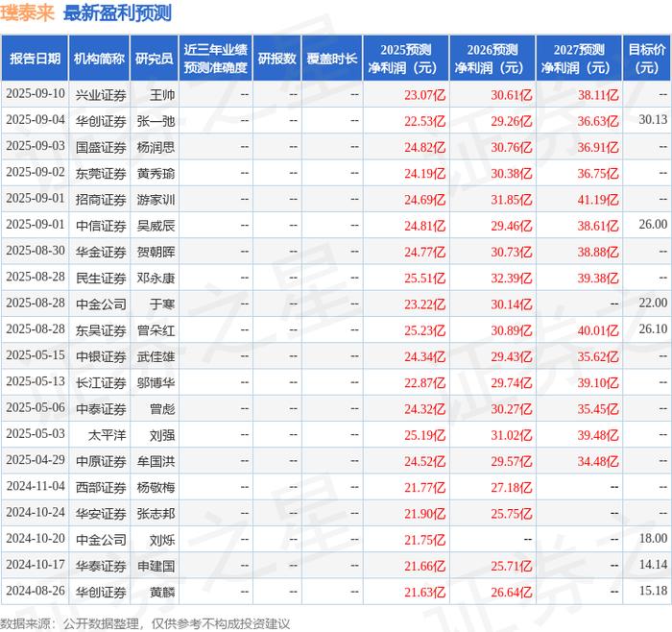Click 东吴证券 institution cell
This screenshot has width=672, height=632.
(101, 330)
